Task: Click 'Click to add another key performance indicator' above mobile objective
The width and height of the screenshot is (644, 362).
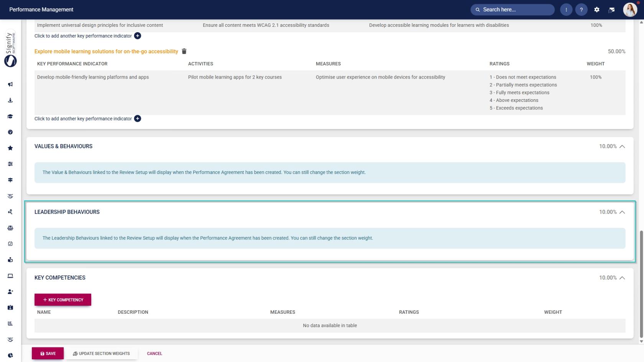Action: [x=83, y=36]
